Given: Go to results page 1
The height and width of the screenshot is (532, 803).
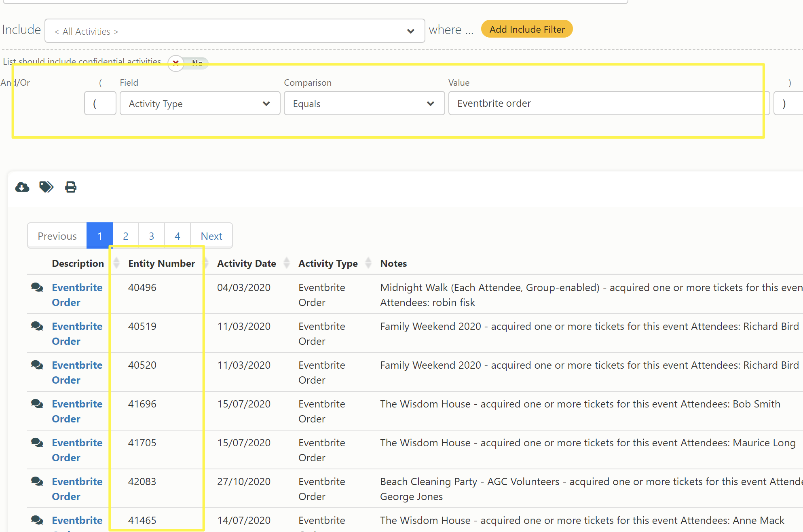Looking at the screenshot, I should (x=100, y=236).
